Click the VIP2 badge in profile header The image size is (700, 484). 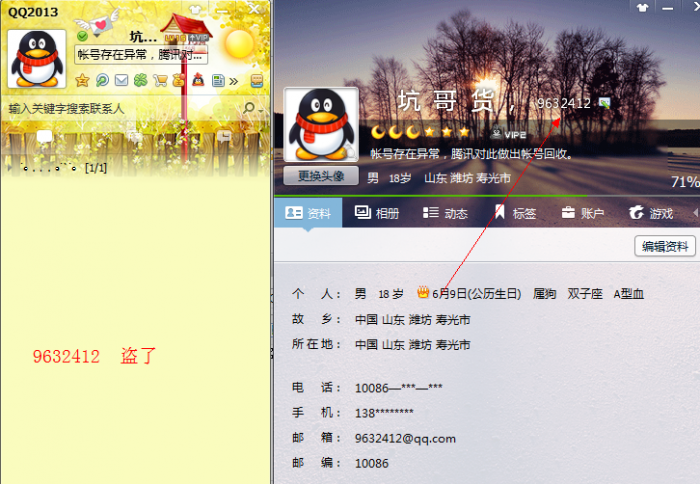[x=508, y=133]
